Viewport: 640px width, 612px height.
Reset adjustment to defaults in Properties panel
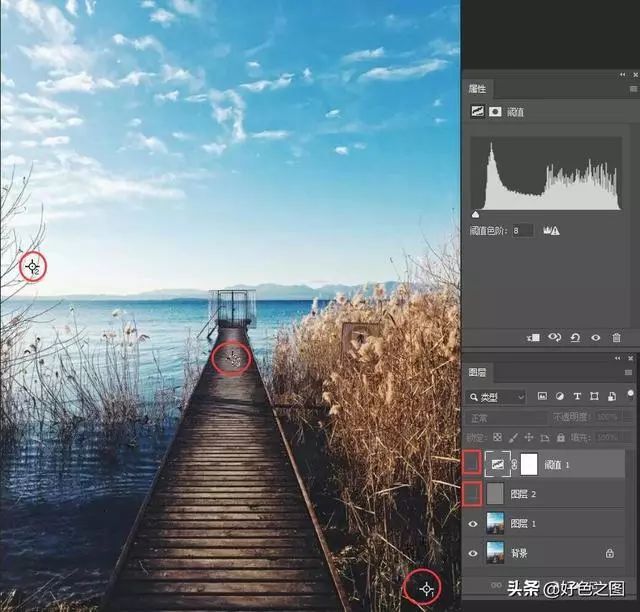(576, 338)
